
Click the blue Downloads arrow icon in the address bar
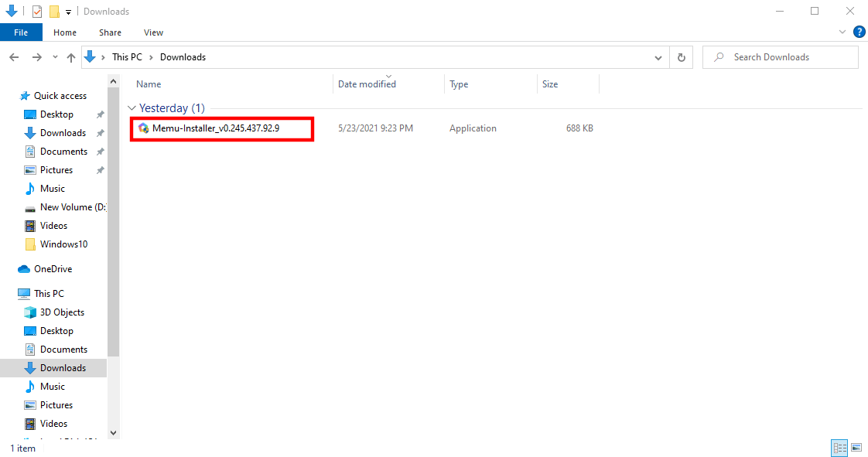click(90, 56)
